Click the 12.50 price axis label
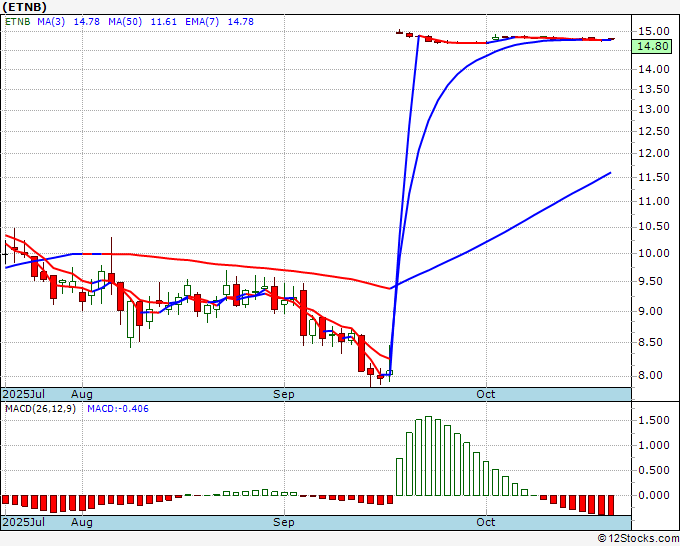Viewport: 680px width, 546px height. [x=654, y=131]
